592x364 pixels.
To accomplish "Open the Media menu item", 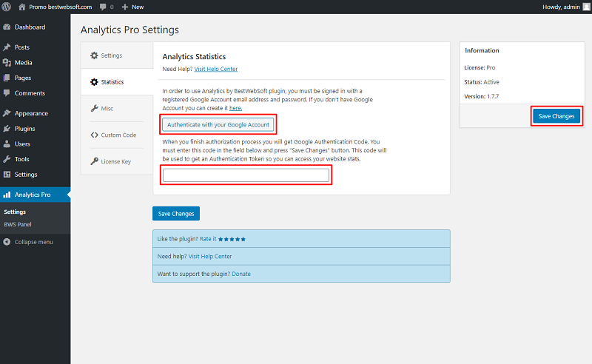I will 35,62.
